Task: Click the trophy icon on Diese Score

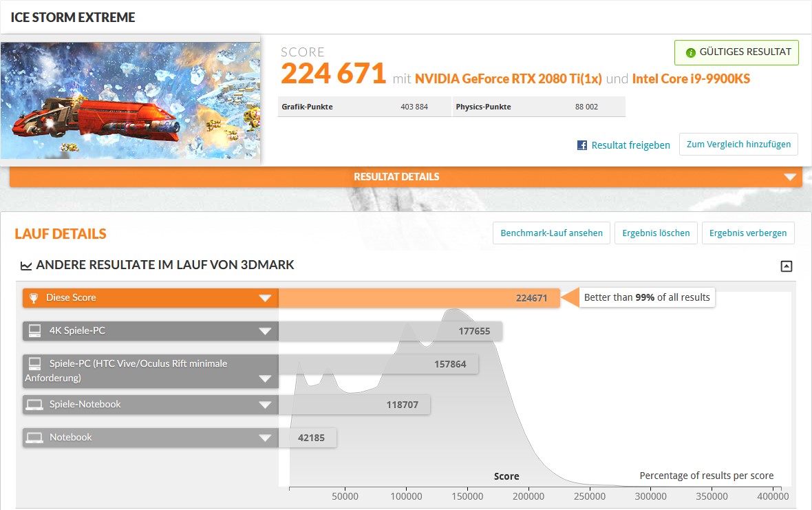Action: pyautogui.click(x=34, y=298)
